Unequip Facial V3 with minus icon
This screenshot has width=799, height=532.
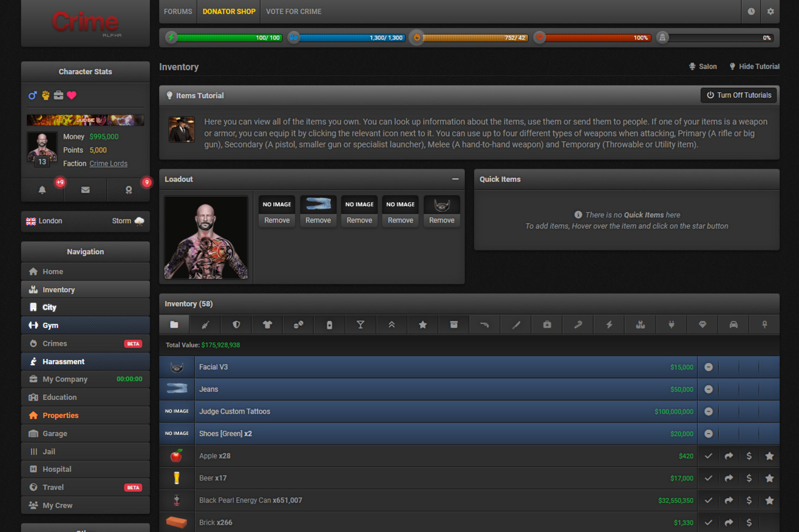pyautogui.click(x=709, y=367)
